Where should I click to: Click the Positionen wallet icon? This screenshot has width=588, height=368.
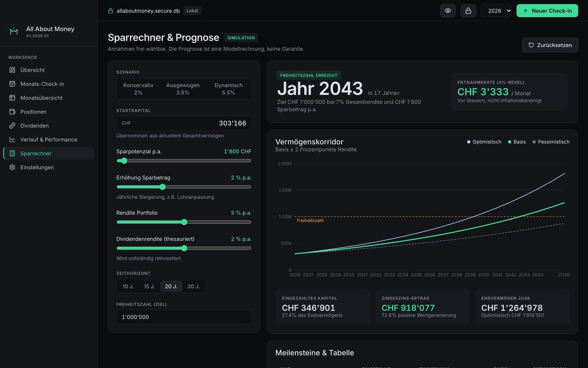coord(12,112)
